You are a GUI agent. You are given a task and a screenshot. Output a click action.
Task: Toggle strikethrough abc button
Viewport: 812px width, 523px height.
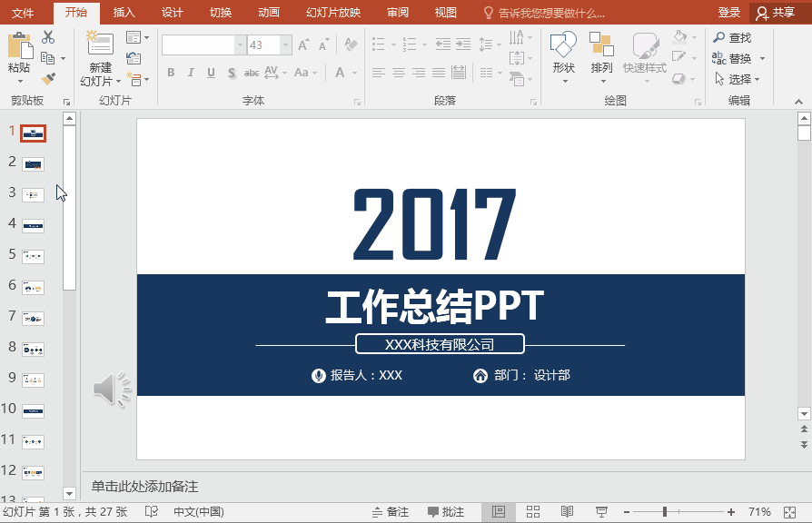pos(252,73)
